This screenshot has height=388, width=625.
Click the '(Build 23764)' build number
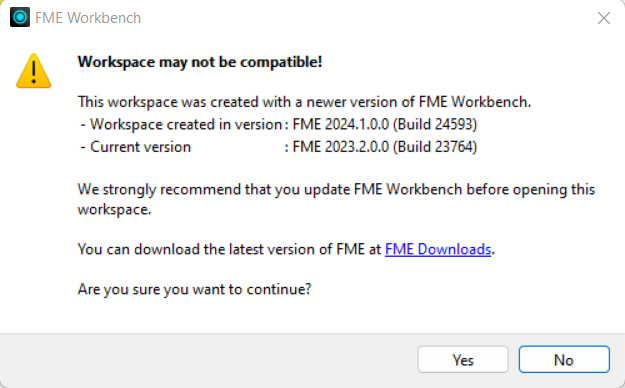tap(435, 147)
